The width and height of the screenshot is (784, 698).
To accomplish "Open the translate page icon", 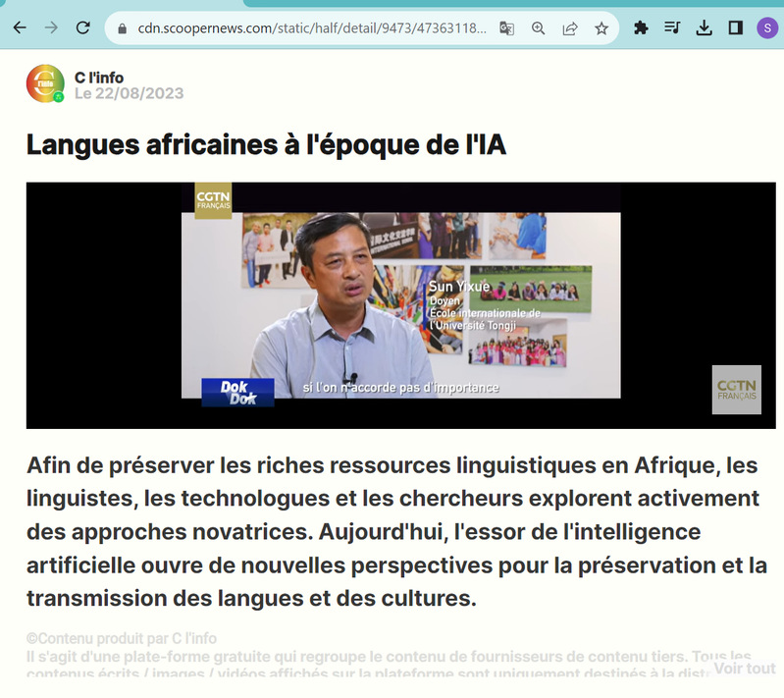I will click(x=506, y=28).
